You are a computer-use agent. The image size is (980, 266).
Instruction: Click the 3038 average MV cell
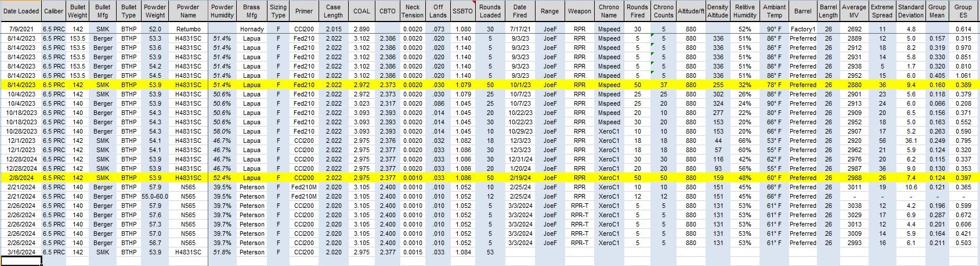[854, 206]
